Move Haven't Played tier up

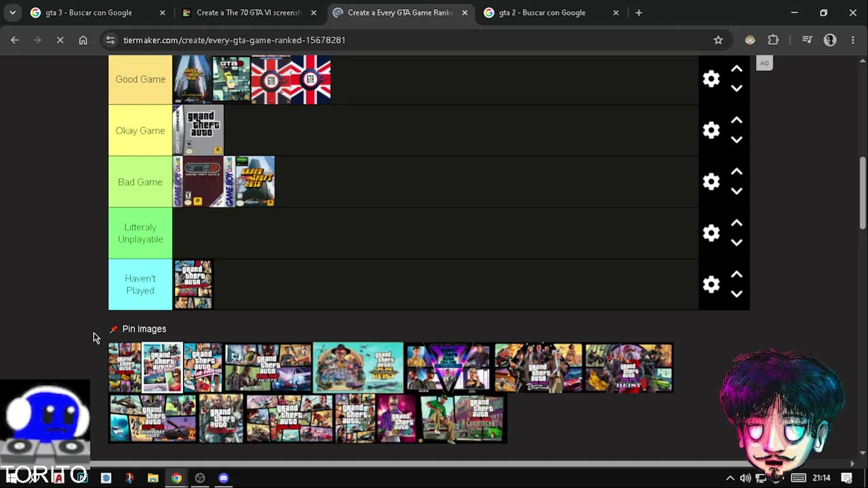point(736,275)
